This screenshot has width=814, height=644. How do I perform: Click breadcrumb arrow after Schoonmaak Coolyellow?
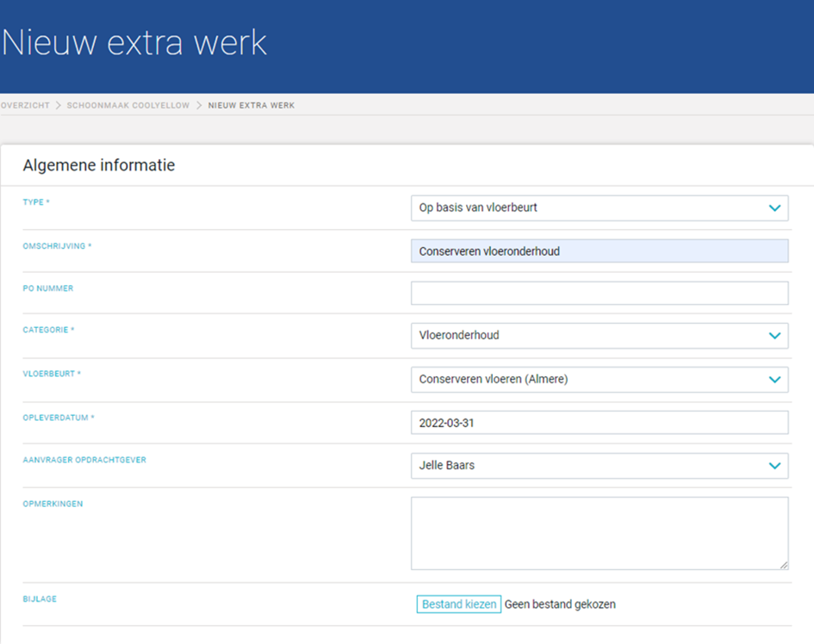point(199,105)
